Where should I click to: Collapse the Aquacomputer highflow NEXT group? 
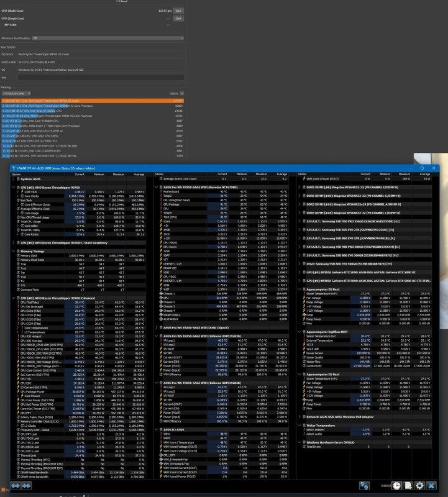point(299,332)
